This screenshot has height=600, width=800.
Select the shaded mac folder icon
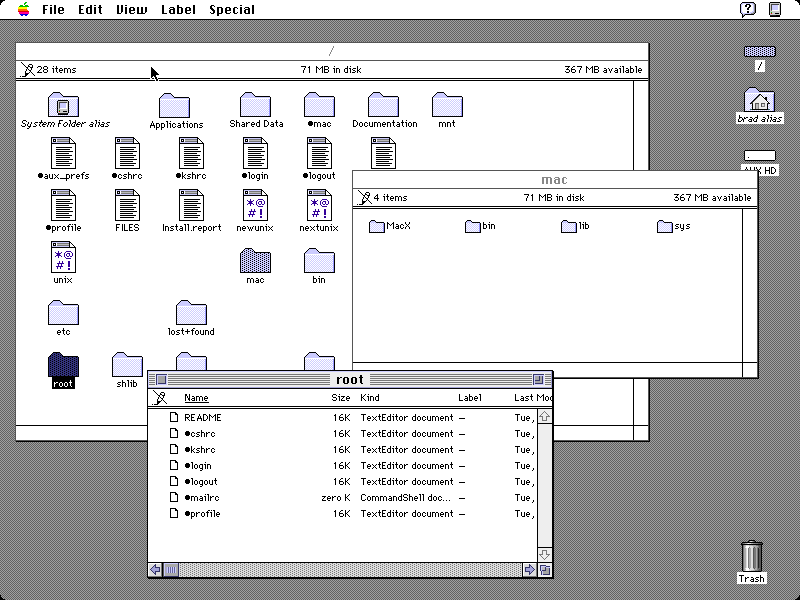[255, 261]
